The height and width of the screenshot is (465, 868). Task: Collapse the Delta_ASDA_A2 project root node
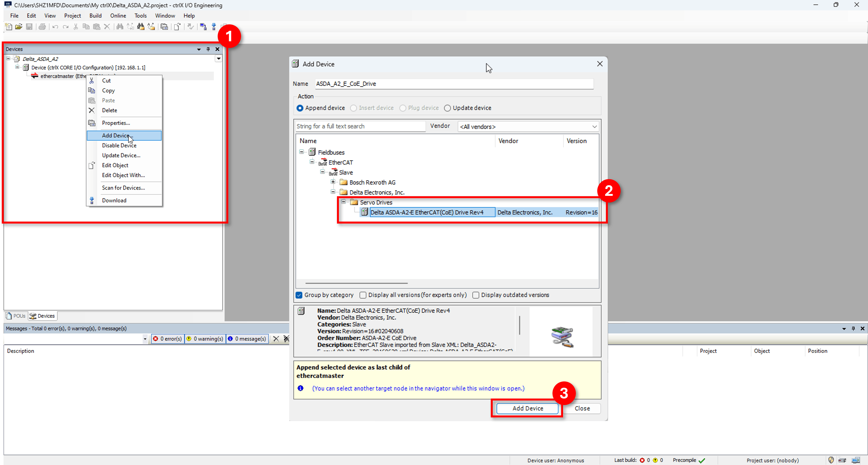click(8, 58)
